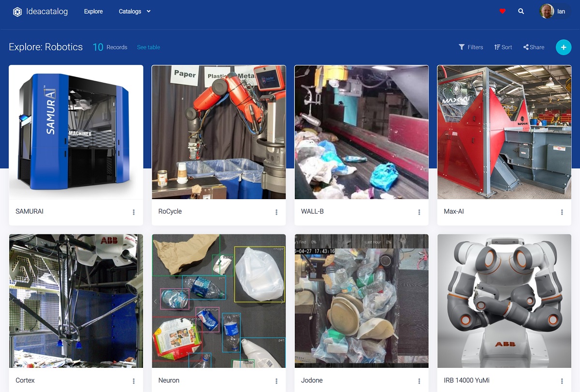Select Explore in the navigation bar
Screen dimensions: 580x392
93,11
